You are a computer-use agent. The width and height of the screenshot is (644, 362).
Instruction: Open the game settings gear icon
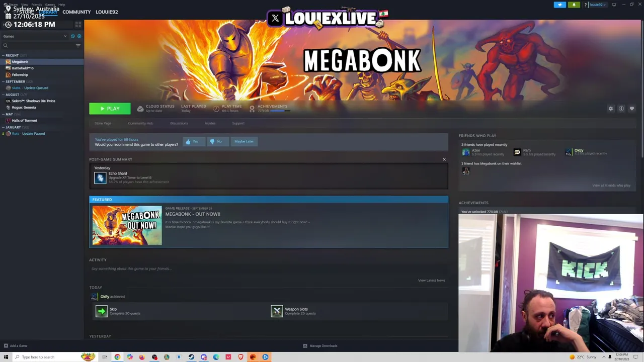tap(611, 109)
